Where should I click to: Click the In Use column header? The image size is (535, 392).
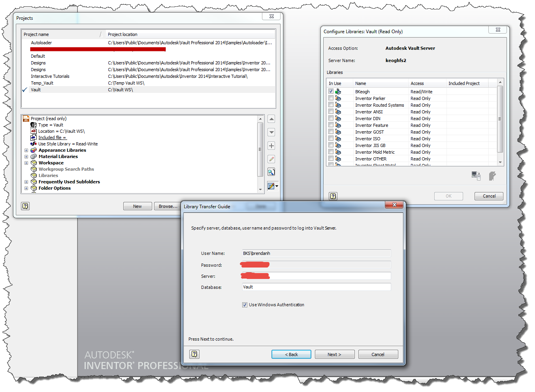pos(339,83)
